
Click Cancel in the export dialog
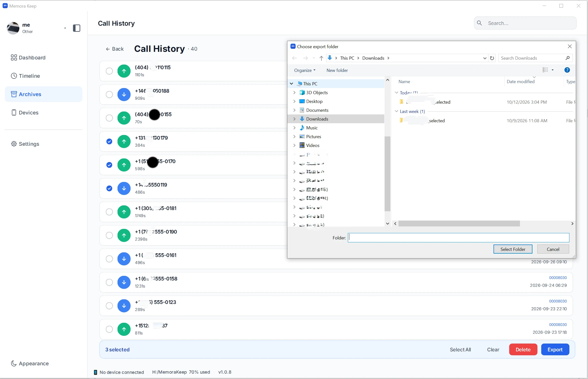point(553,249)
